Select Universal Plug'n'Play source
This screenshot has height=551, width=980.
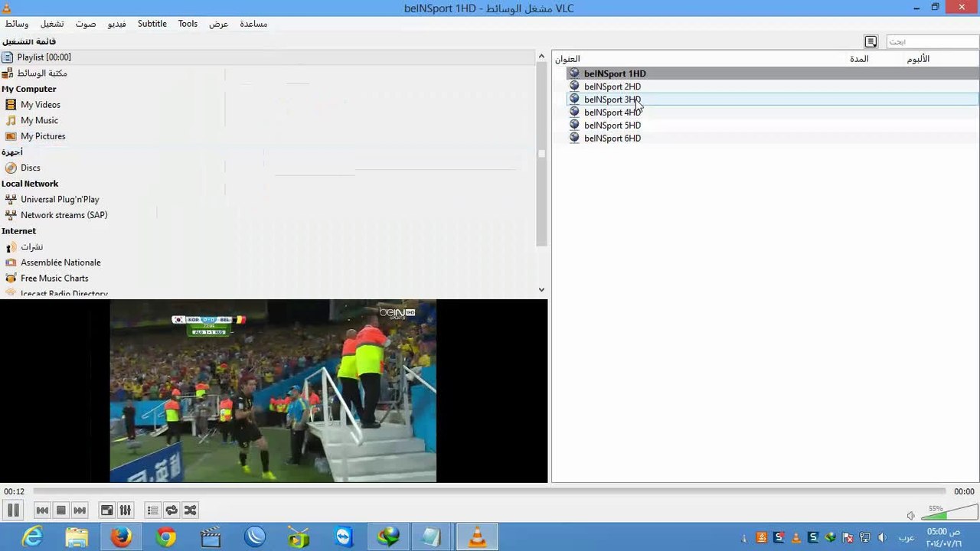[60, 199]
